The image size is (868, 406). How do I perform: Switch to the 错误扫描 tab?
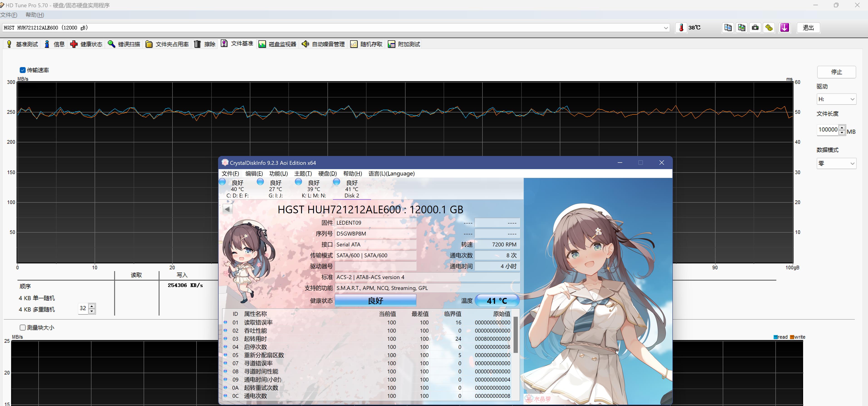[x=124, y=44]
